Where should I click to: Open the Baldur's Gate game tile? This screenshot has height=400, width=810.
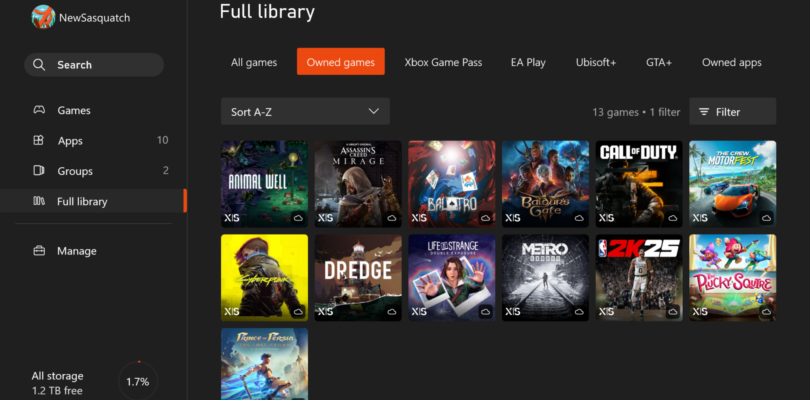[x=545, y=183]
